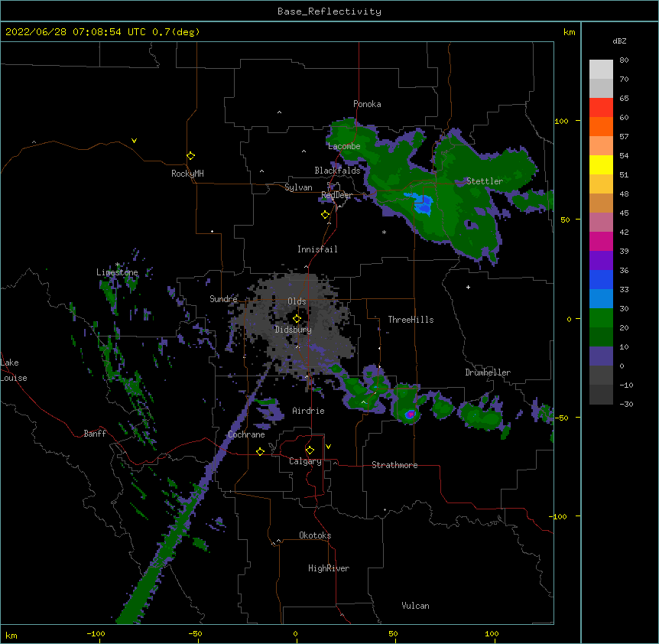Click the white plus marker north of Drumheller
The height and width of the screenshot is (644, 659).
[x=468, y=287]
